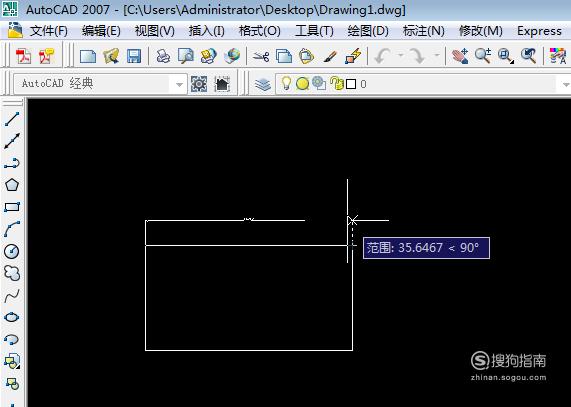The height and width of the screenshot is (407, 571).
Task: Toggle layer 0 on/off lightbulb
Action: pyautogui.click(x=286, y=84)
